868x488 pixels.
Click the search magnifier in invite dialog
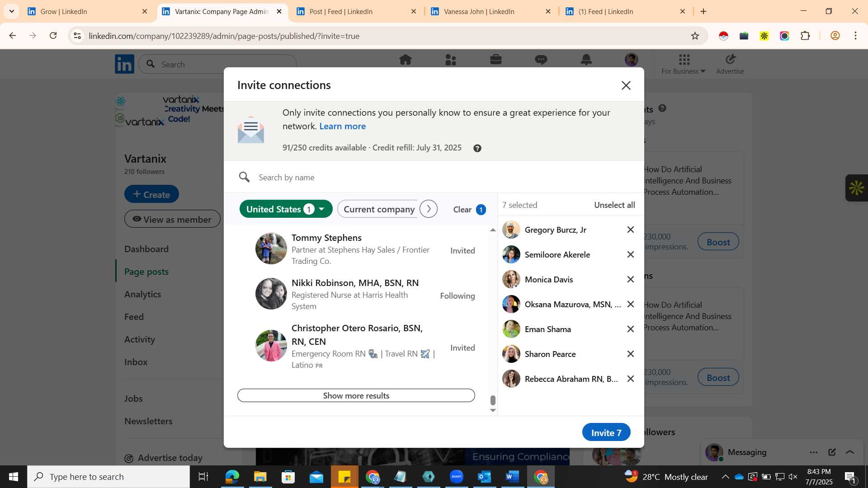pyautogui.click(x=244, y=177)
